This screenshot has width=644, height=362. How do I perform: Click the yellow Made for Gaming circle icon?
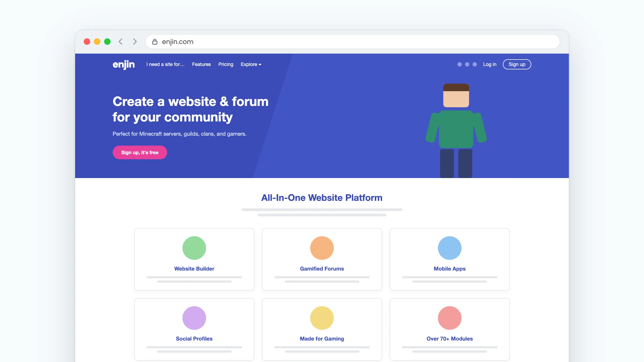(322, 318)
